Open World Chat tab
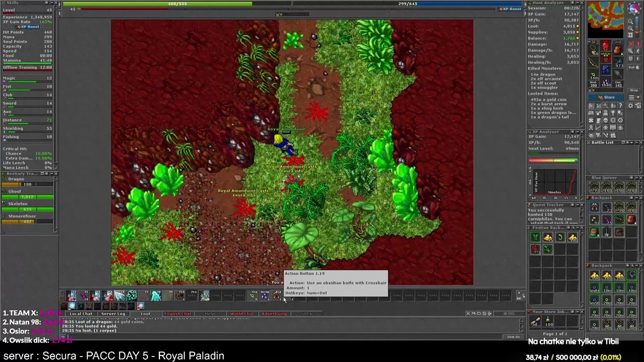644x362 pixels. point(242,314)
